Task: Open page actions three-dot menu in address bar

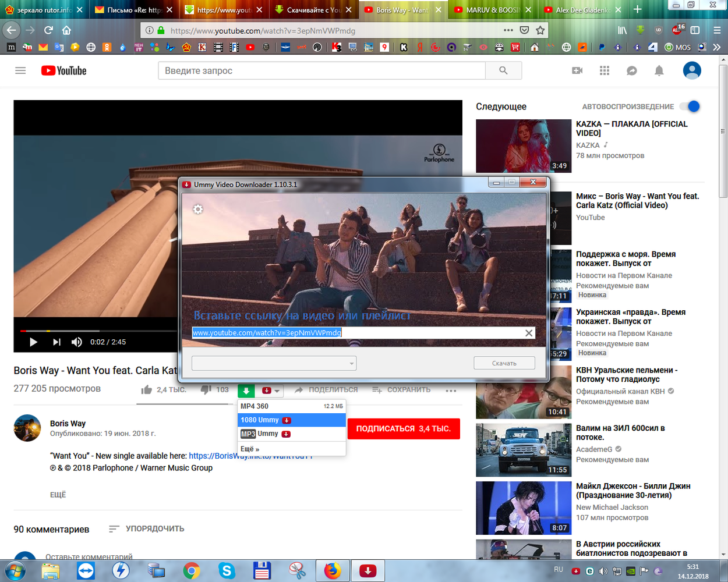Action: coord(508,30)
